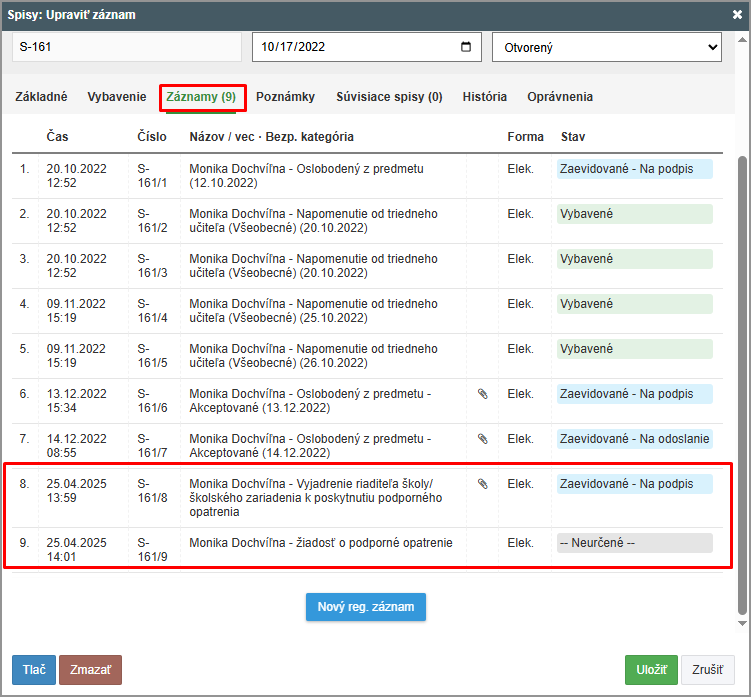Expand the Otvorený status dropdown

606,47
